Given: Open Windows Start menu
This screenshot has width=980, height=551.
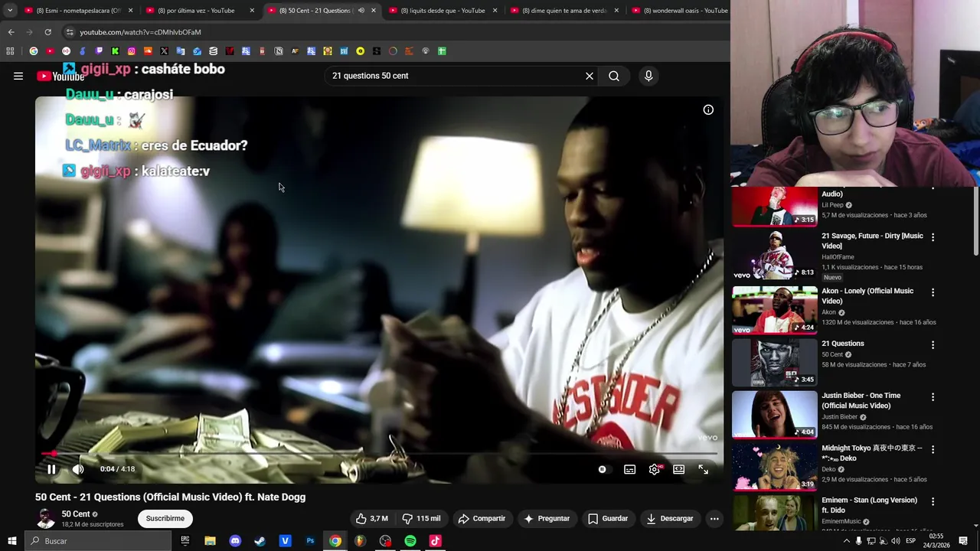Looking at the screenshot, I should point(11,541).
